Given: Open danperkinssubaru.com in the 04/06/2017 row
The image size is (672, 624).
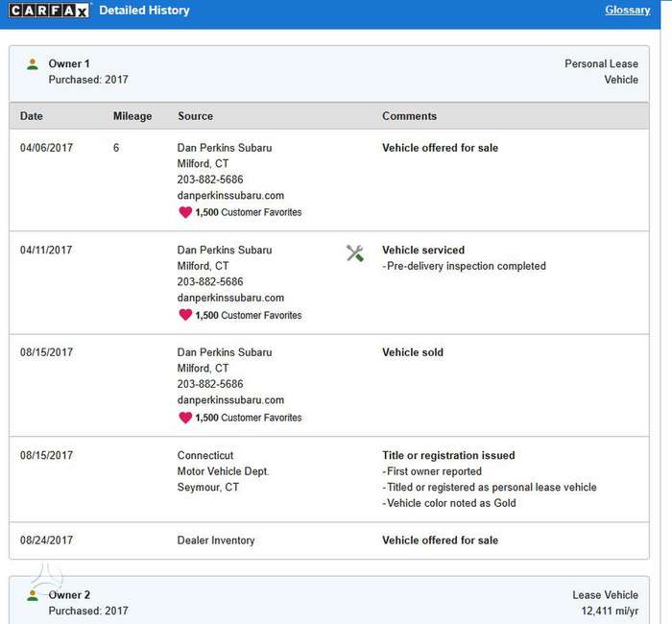Looking at the screenshot, I should point(230,196).
